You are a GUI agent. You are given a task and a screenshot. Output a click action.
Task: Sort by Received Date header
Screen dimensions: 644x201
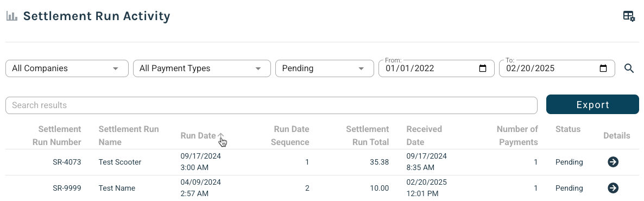coord(424,136)
